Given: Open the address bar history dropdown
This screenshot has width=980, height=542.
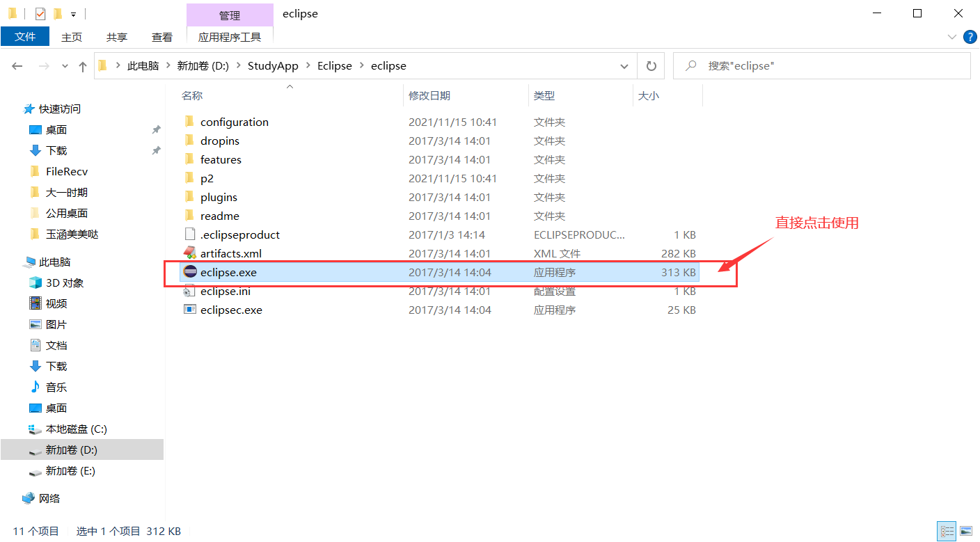Looking at the screenshot, I should [624, 65].
